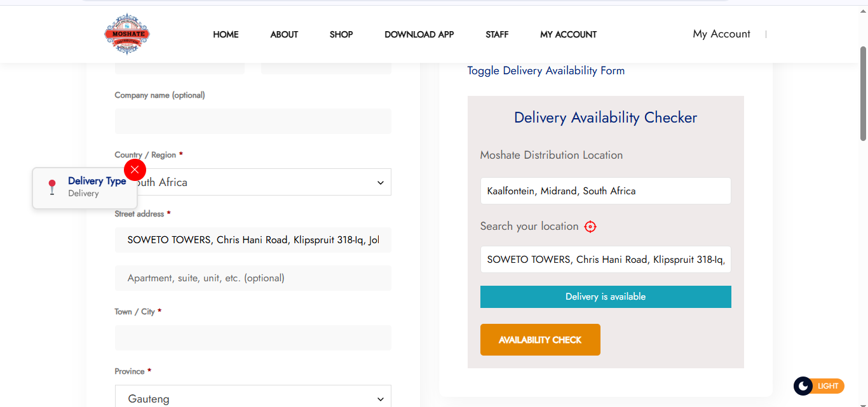The width and height of the screenshot is (868, 407).
Task: Close the Delivery Type popup
Action: pyautogui.click(x=135, y=170)
